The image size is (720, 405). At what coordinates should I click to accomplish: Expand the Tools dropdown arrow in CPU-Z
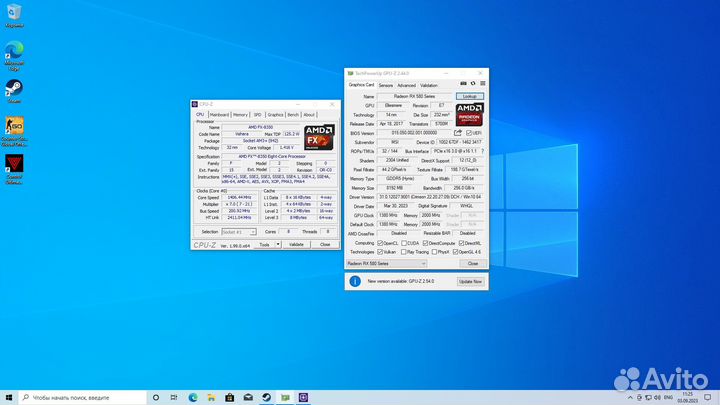[x=278, y=245]
